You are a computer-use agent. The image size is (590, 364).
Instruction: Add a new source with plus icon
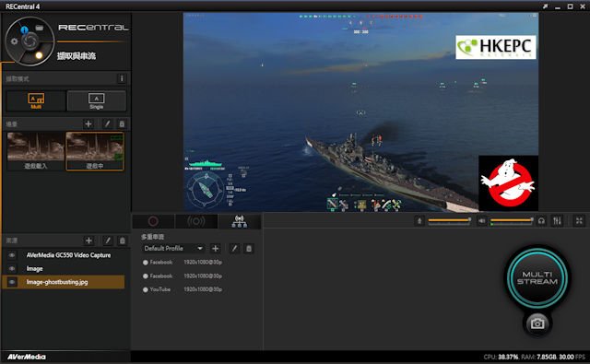[x=88, y=241]
